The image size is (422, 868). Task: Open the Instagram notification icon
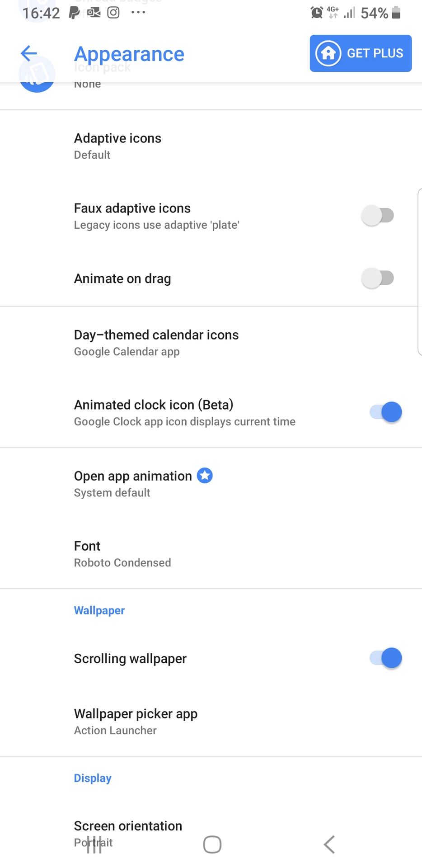113,13
